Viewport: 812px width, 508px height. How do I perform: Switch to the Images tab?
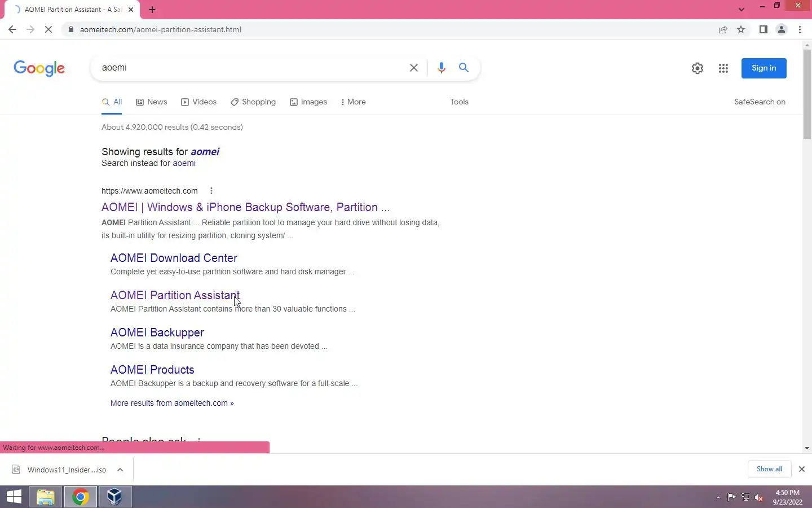click(x=308, y=102)
